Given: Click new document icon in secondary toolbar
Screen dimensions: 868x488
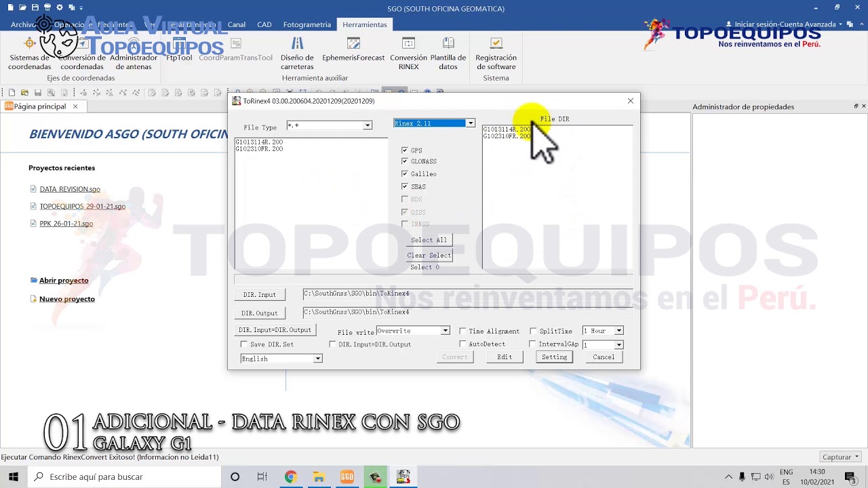Looking at the screenshot, I should click(12, 93).
